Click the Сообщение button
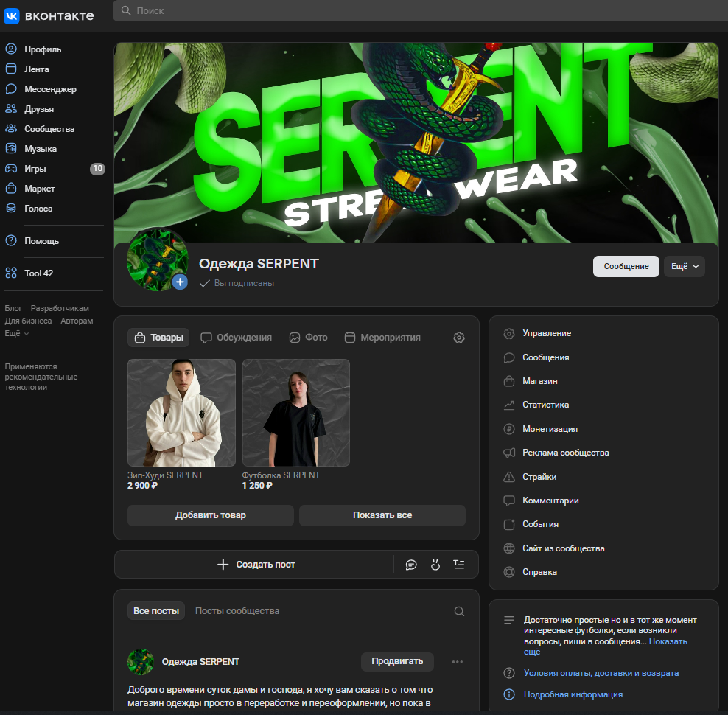728x715 pixels. [626, 266]
